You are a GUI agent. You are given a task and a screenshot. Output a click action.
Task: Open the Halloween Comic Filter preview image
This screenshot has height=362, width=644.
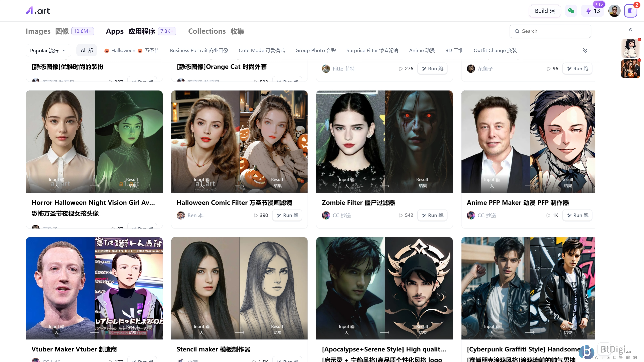coord(239,142)
